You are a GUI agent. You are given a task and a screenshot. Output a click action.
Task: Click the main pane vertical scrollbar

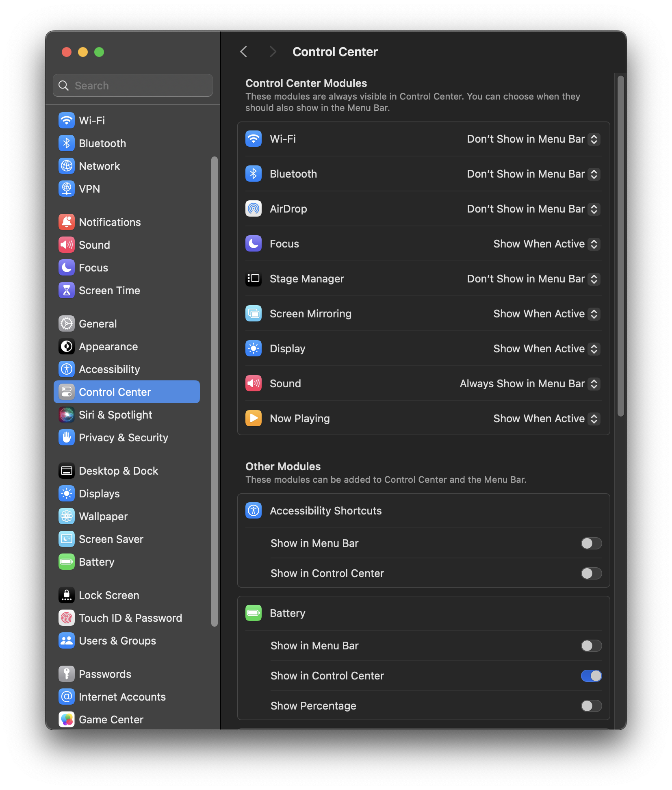coord(620,246)
